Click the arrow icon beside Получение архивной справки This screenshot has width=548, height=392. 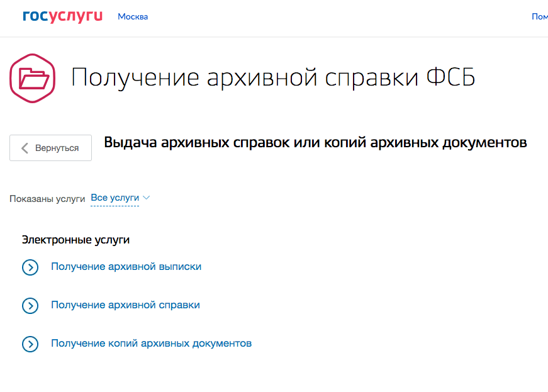(x=30, y=306)
